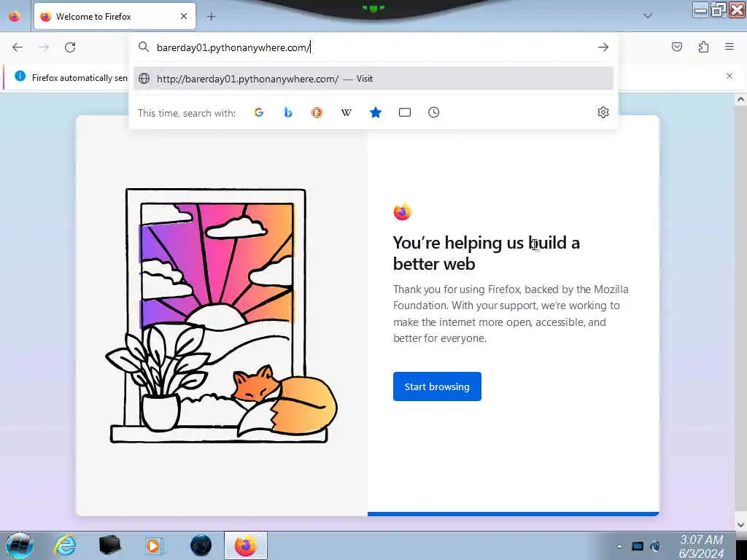Open the globe icon taskbar application

pyautogui.click(x=201, y=545)
